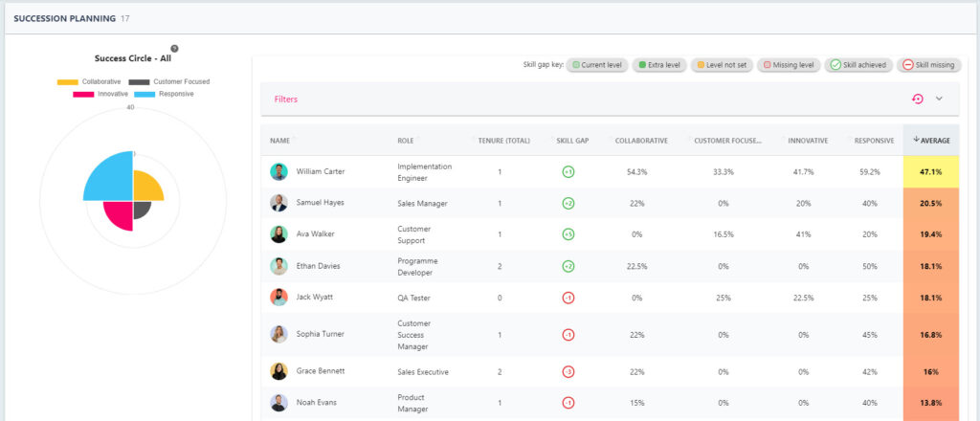Open Samuel Hayes's avatar
The height and width of the screenshot is (421, 980).
point(278,203)
